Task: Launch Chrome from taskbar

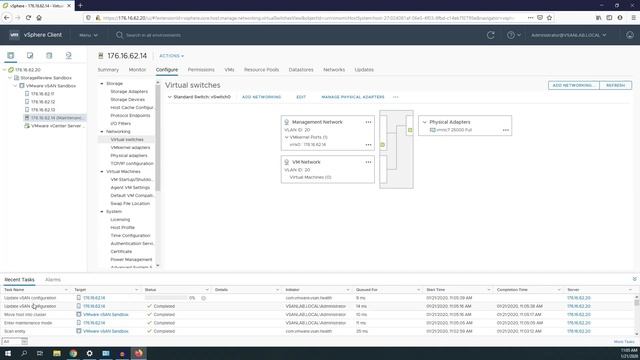Action: click(x=73, y=353)
